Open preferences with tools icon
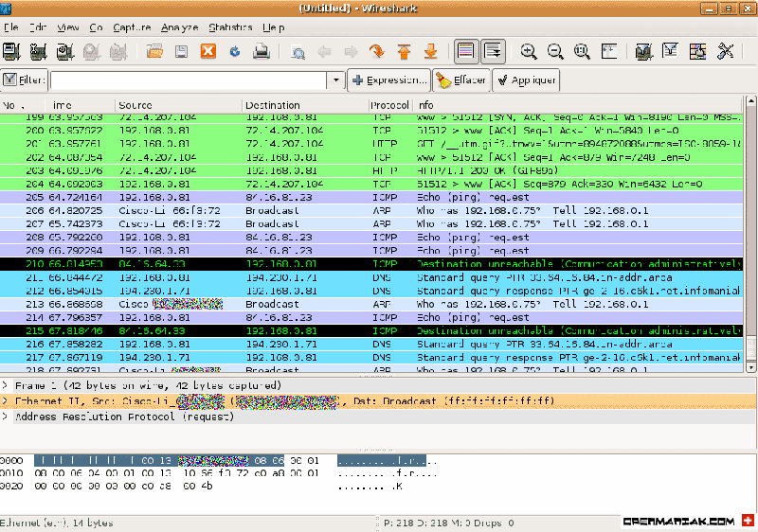The width and height of the screenshot is (758, 532). [725, 51]
